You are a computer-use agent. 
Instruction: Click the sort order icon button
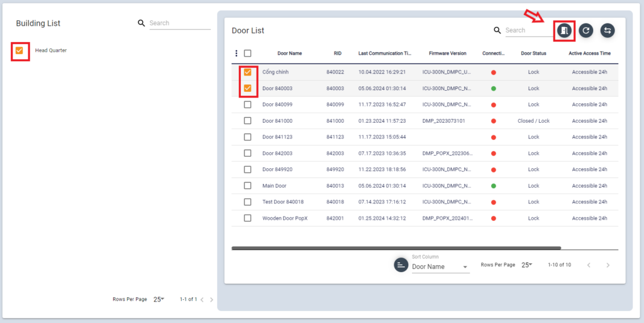coord(401,265)
